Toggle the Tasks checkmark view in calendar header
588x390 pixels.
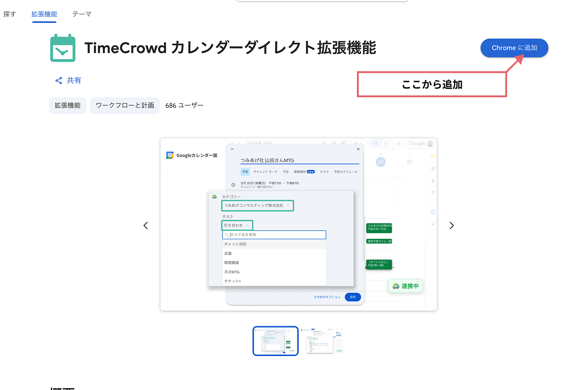pos(387,143)
